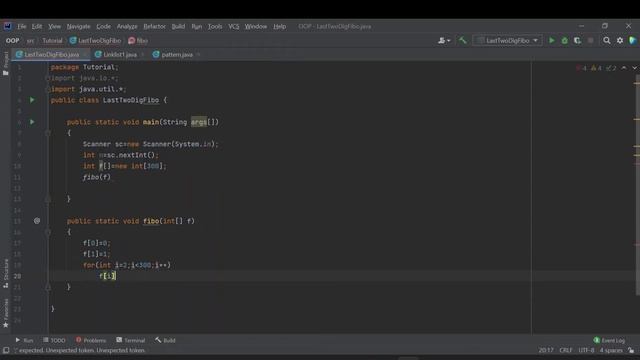Image resolution: width=640 pixels, height=360 pixels.
Task: Click the src breadcrumb
Action: [31, 41]
